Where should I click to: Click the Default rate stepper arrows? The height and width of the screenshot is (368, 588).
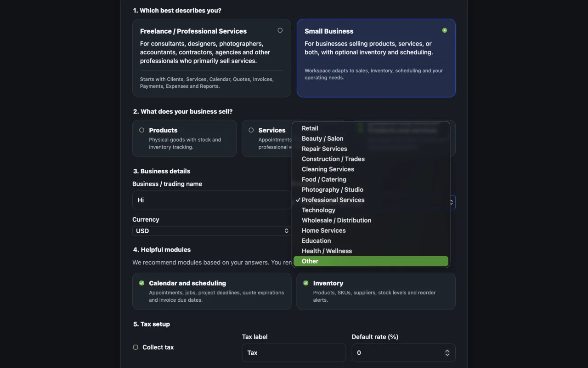pos(447,353)
